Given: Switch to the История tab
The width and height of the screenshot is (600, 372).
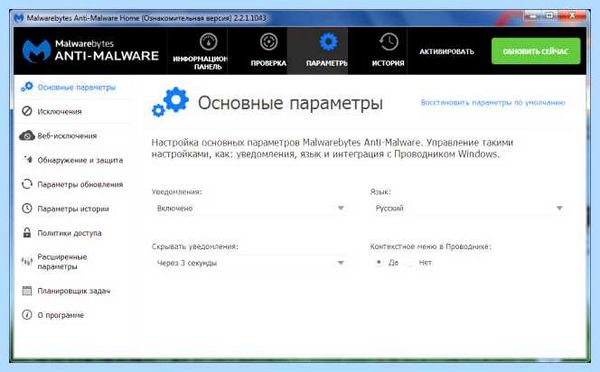Looking at the screenshot, I should pos(378,51).
